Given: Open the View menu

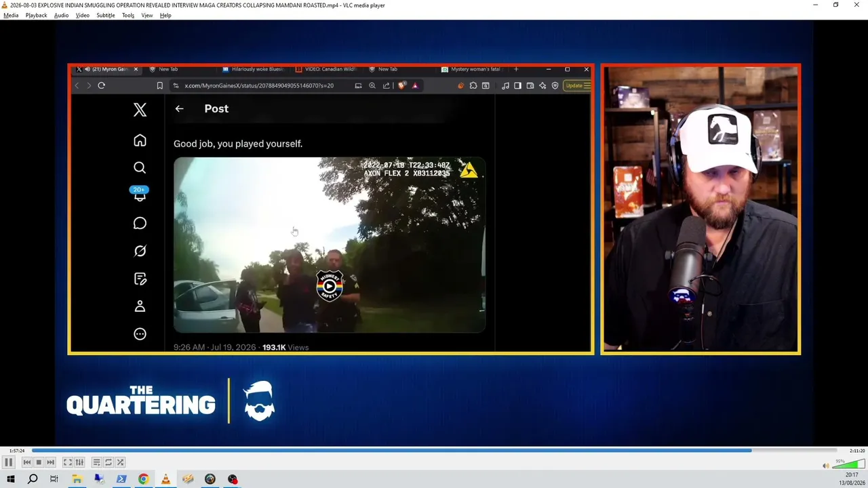Looking at the screenshot, I should pos(147,16).
